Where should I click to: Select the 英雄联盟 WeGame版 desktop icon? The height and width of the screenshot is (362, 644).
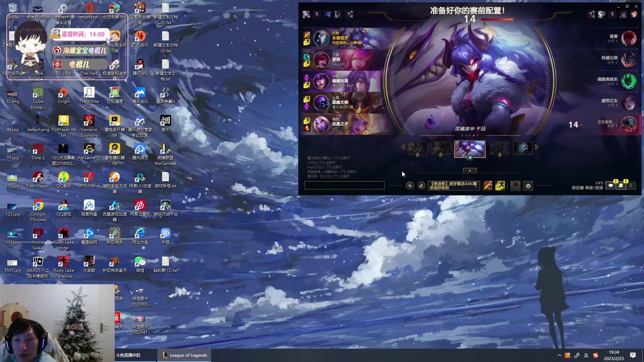[166, 154]
